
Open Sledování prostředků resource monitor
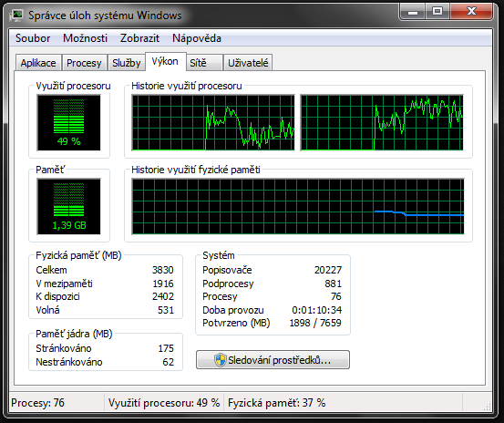coord(273,360)
